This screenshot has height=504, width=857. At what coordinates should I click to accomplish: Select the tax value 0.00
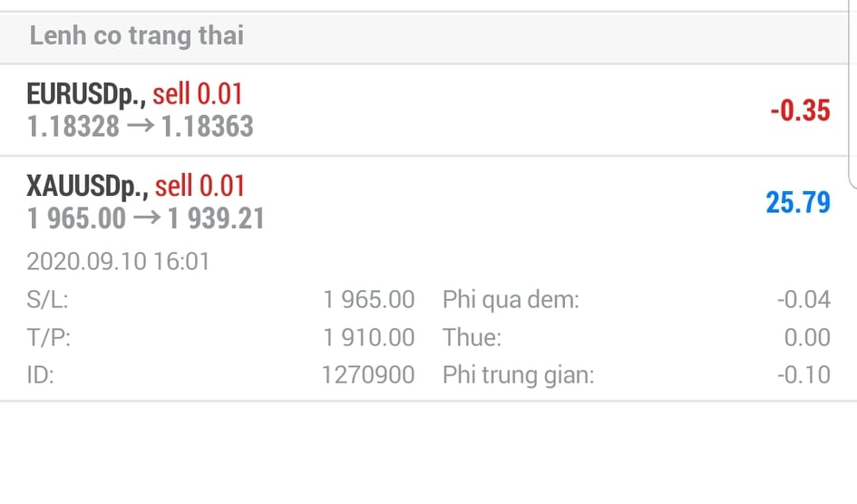pos(806,337)
